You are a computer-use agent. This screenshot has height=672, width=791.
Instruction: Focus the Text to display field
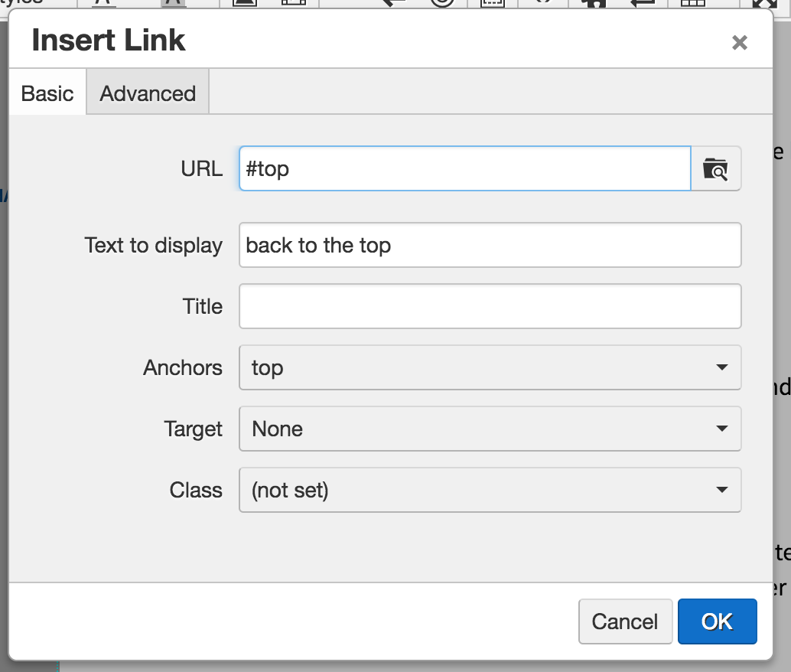(x=490, y=245)
